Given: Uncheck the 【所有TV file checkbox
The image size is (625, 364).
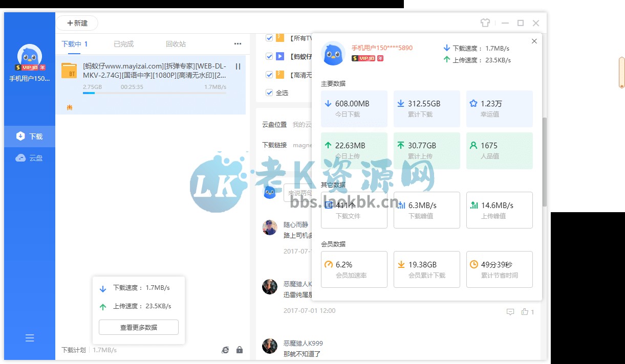Looking at the screenshot, I should click(x=269, y=38).
